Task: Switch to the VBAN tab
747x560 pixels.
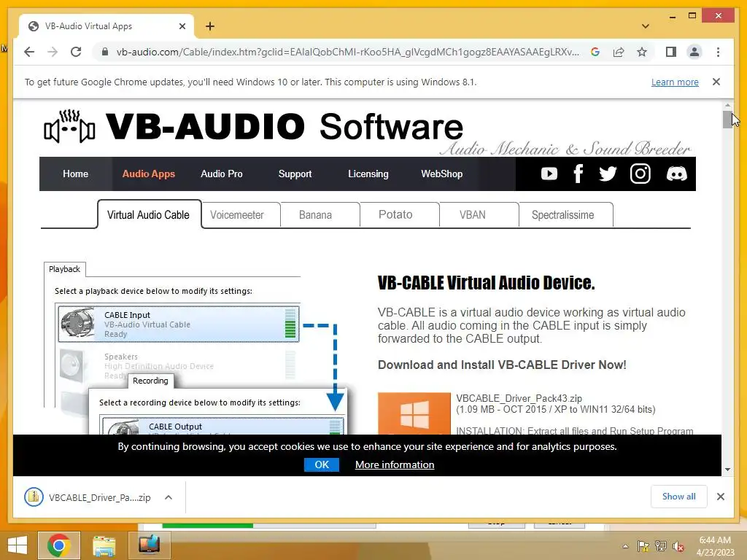Action: point(479,215)
